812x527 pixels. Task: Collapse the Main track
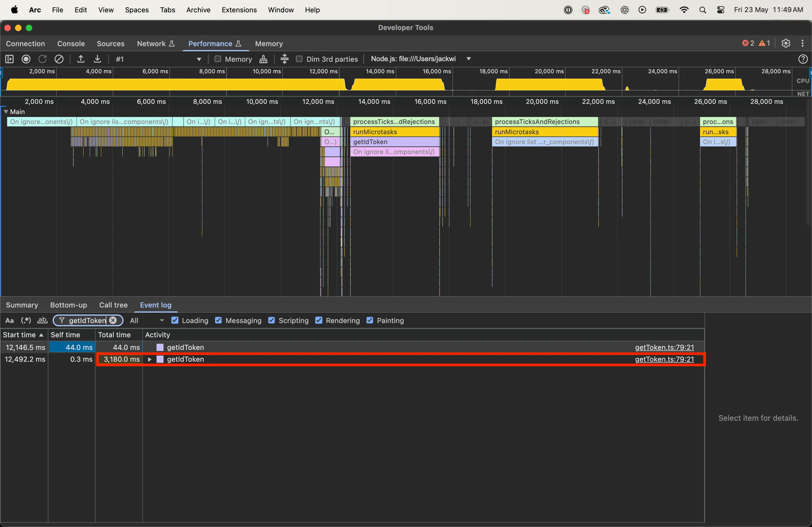6,111
